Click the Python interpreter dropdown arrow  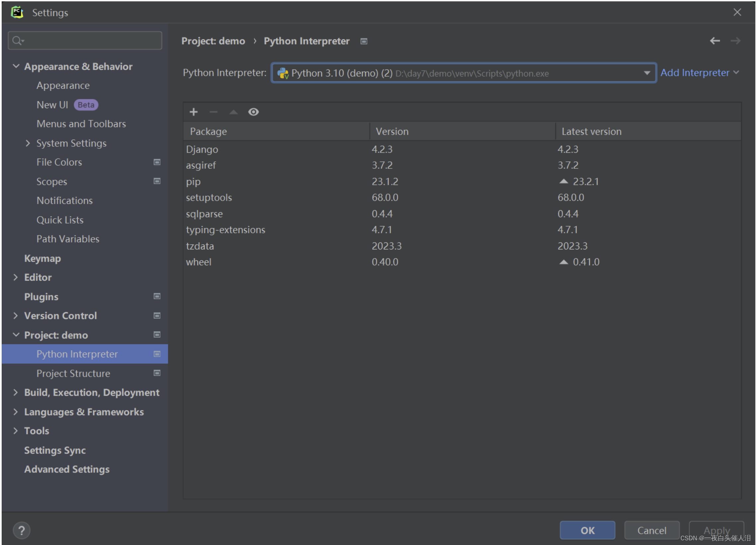(647, 73)
